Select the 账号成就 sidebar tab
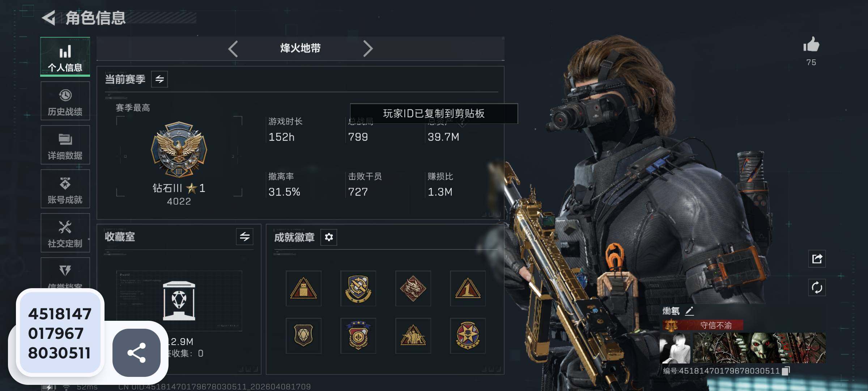 [65, 189]
